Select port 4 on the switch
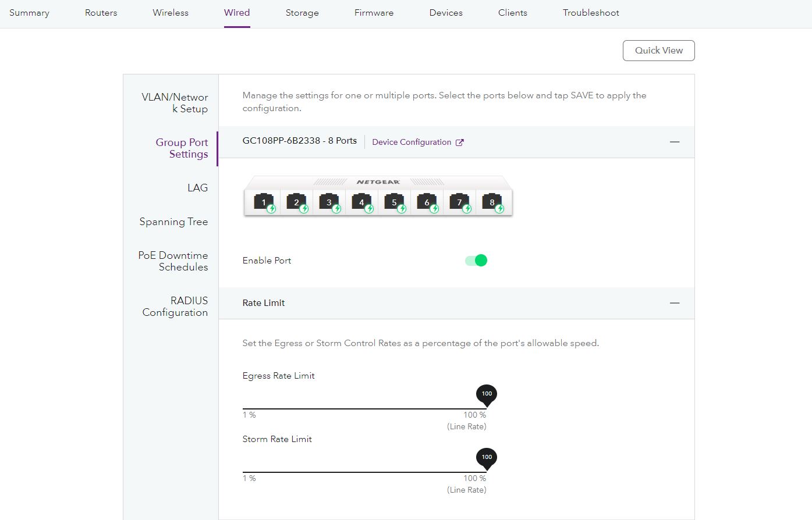Viewport: 812px width, 520px height. coord(361,202)
